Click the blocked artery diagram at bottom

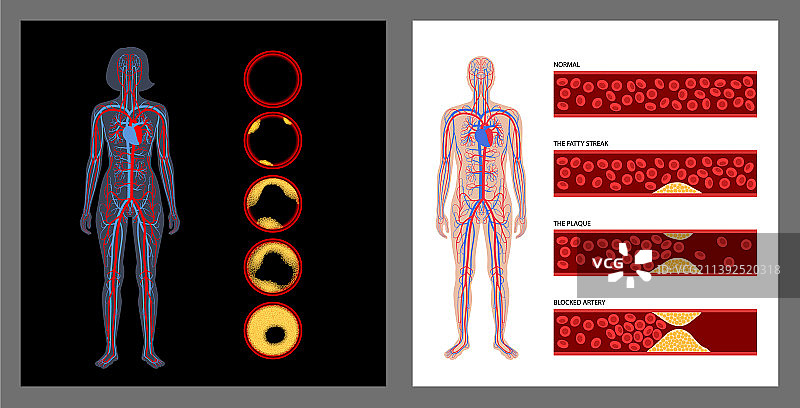click(654, 331)
